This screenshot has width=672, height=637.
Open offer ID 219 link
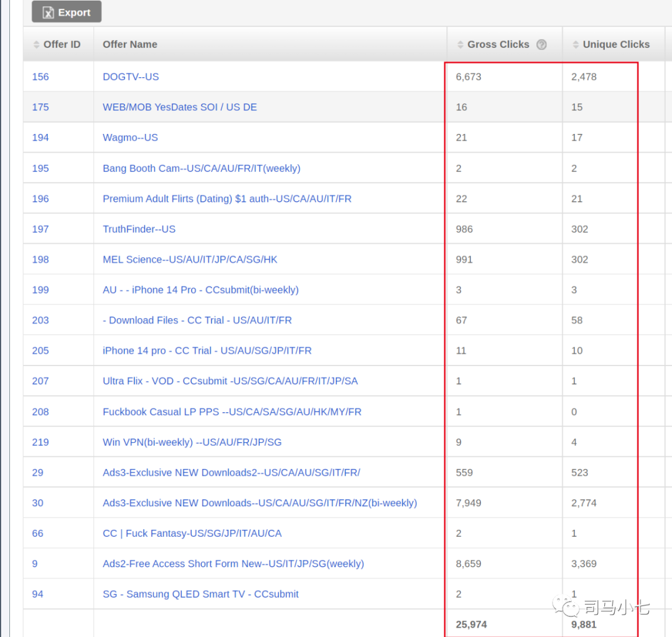point(40,442)
